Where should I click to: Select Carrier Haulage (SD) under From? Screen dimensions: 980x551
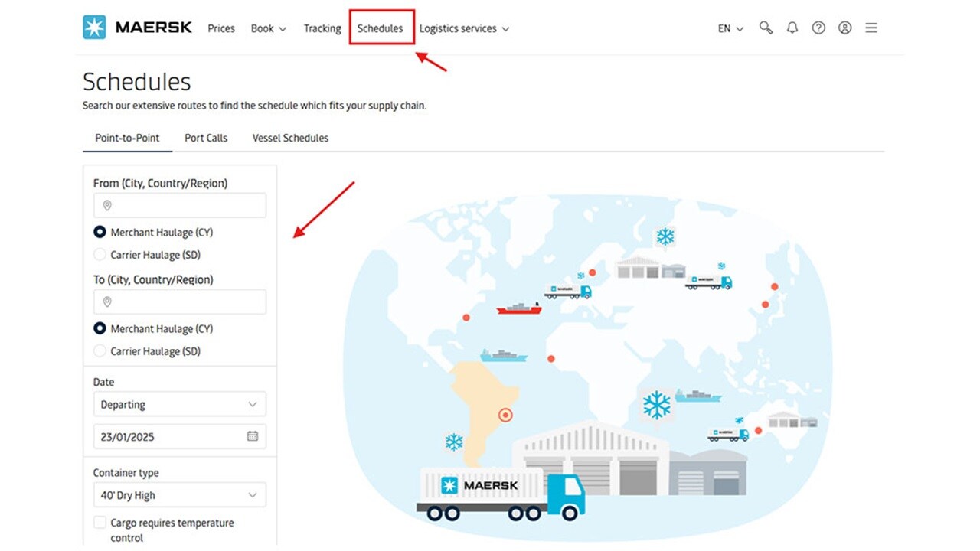click(x=100, y=255)
